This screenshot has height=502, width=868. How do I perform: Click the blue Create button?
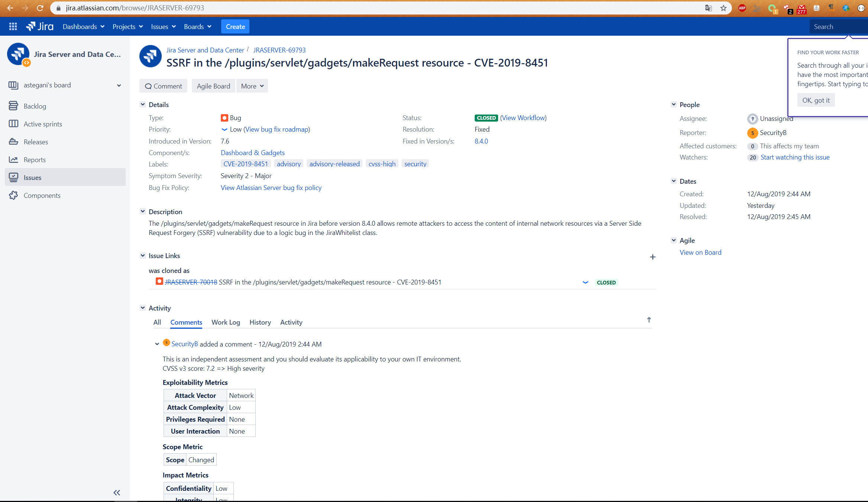[x=235, y=26]
